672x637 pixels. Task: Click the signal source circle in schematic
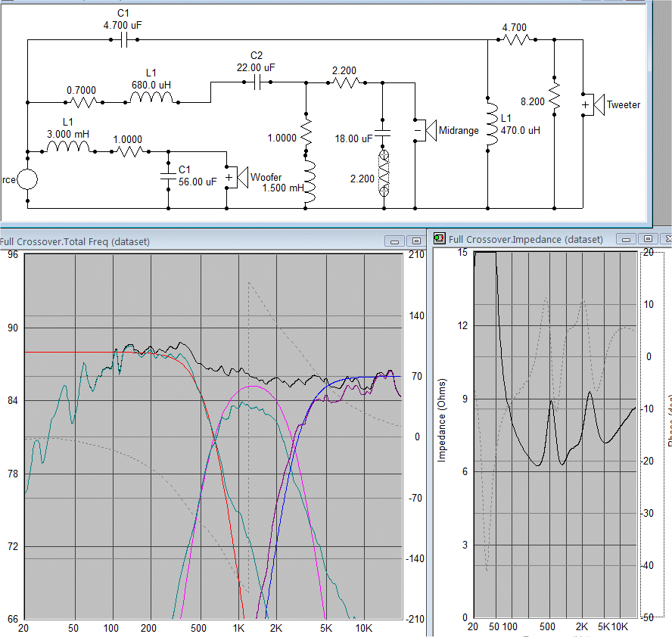[x=27, y=179]
